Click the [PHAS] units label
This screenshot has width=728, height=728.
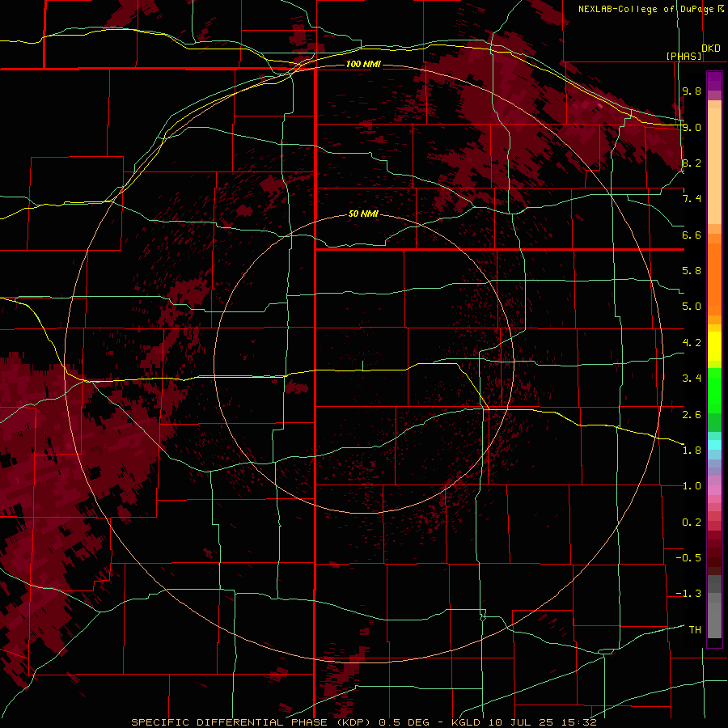point(684,57)
